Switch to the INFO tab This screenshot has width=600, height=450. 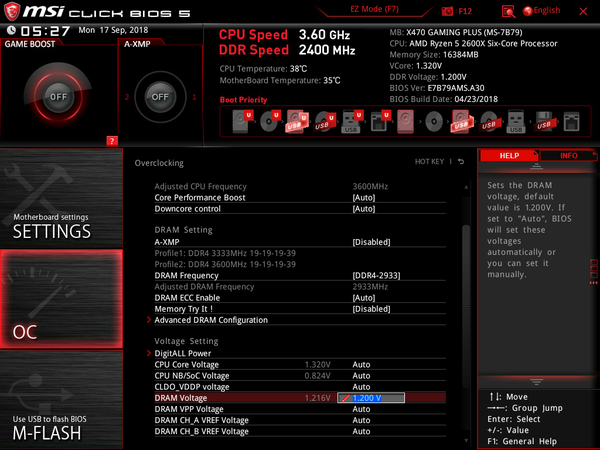(x=569, y=155)
